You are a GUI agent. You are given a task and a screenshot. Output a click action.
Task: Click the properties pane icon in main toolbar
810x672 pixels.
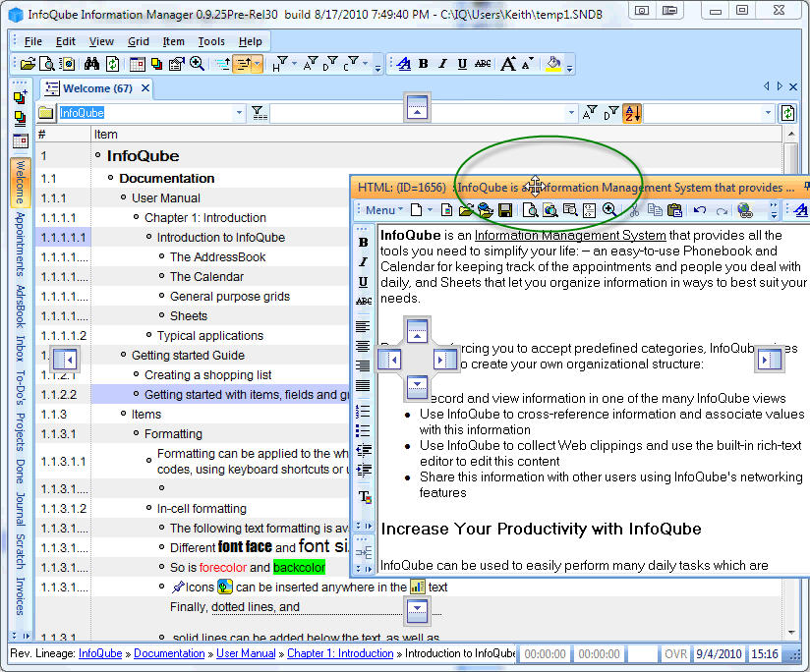[x=177, y=64]
